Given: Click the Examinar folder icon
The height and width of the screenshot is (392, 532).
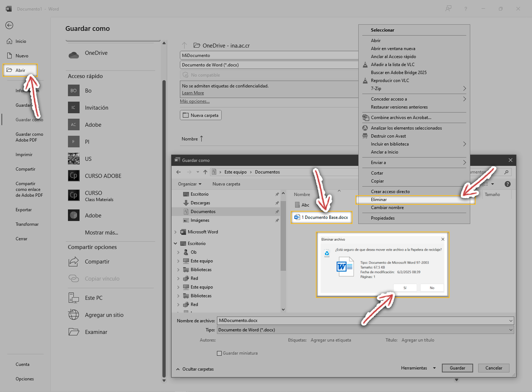Looking at the screenshot, I should tap(74, 332).
